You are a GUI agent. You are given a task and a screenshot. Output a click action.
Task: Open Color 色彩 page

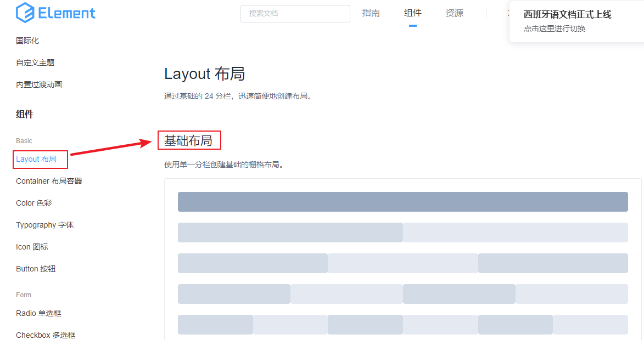[x=33, y=203]
